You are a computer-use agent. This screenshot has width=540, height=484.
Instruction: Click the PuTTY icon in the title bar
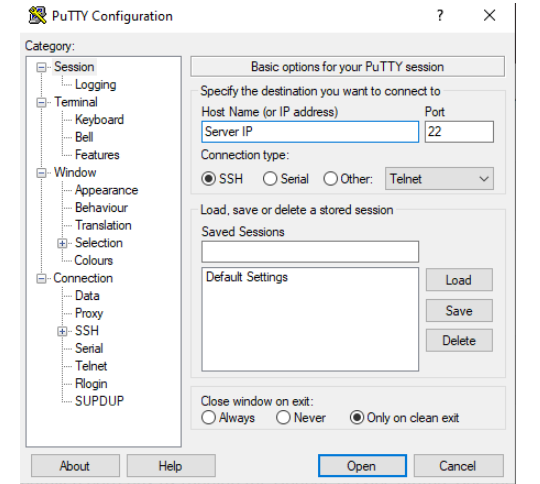[37, 16]
